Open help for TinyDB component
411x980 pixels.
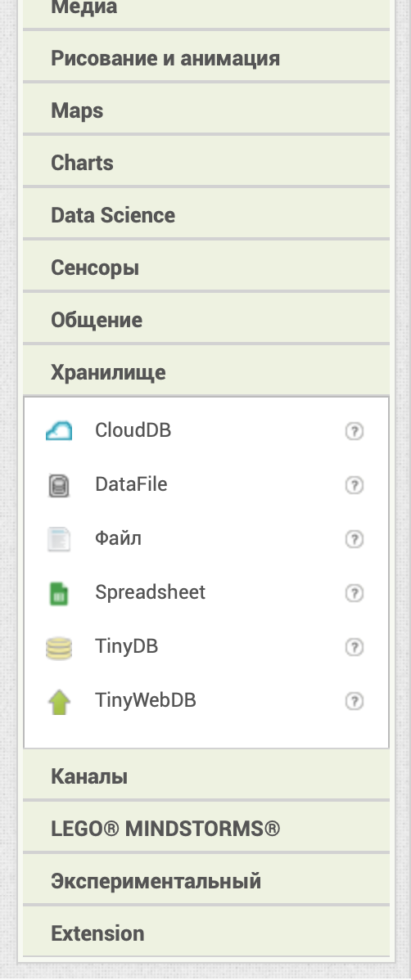pos(354,648)
